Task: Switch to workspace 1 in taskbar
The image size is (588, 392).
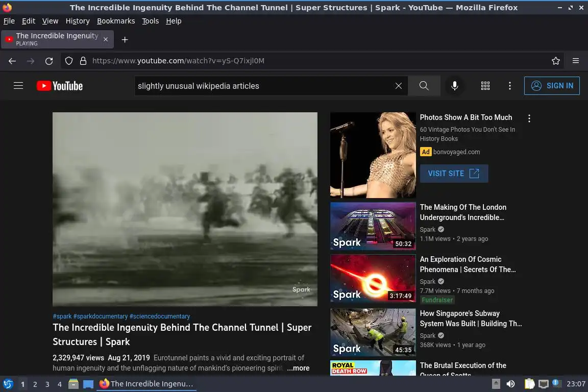Action: [23, 384]
